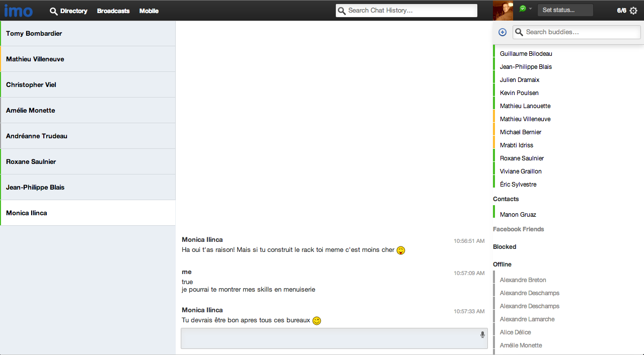Click the smiley emoticon after 'ces bureaux'
Viewport: 644px width, 355px height.
317,320
